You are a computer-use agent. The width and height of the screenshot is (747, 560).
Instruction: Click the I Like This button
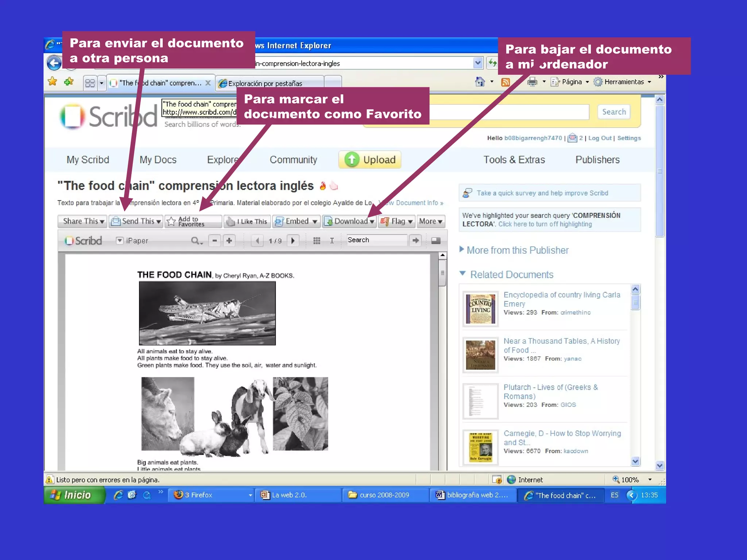point(247,221)
